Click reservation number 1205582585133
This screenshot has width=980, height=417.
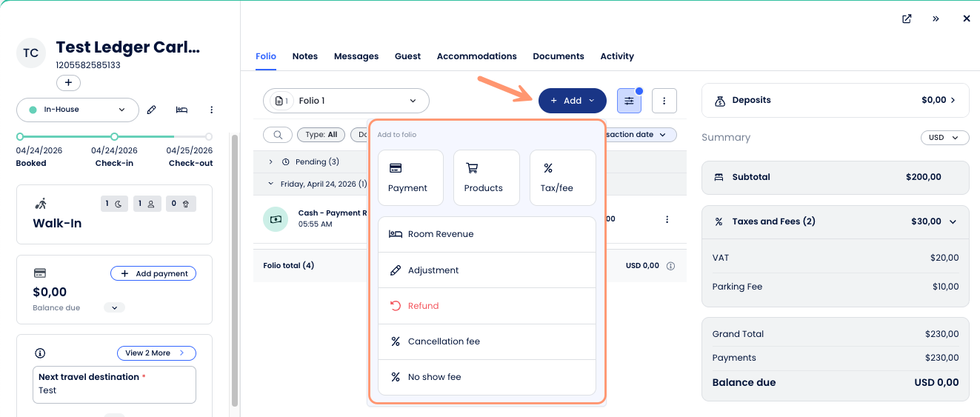coord(88,65)
